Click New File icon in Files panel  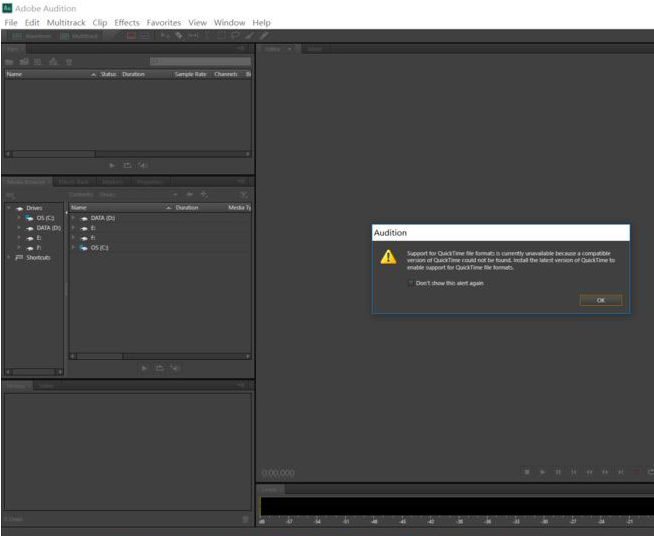tap(38, 62)
